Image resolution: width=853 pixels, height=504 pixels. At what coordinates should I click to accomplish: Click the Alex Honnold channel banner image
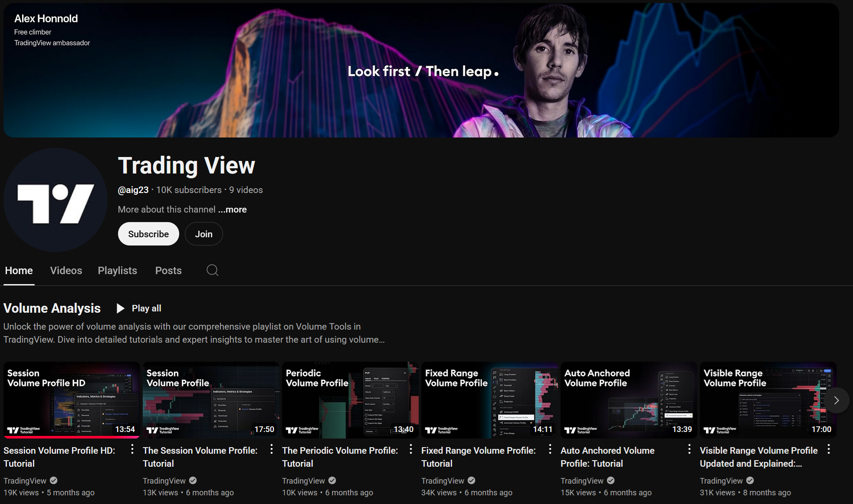tap(421, 70)
